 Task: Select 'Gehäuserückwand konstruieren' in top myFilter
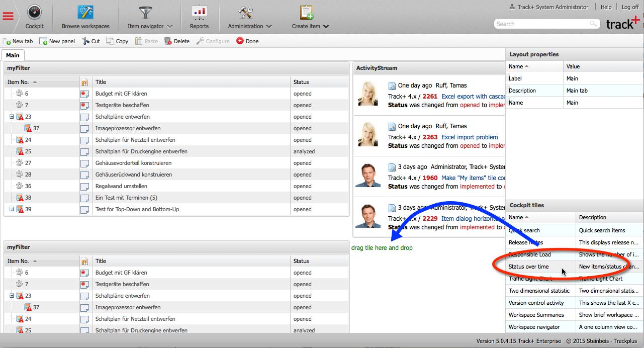pos(134,175)
